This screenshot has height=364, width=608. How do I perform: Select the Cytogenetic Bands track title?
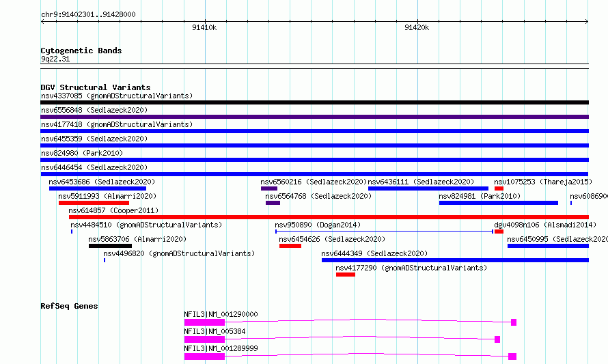81,51
